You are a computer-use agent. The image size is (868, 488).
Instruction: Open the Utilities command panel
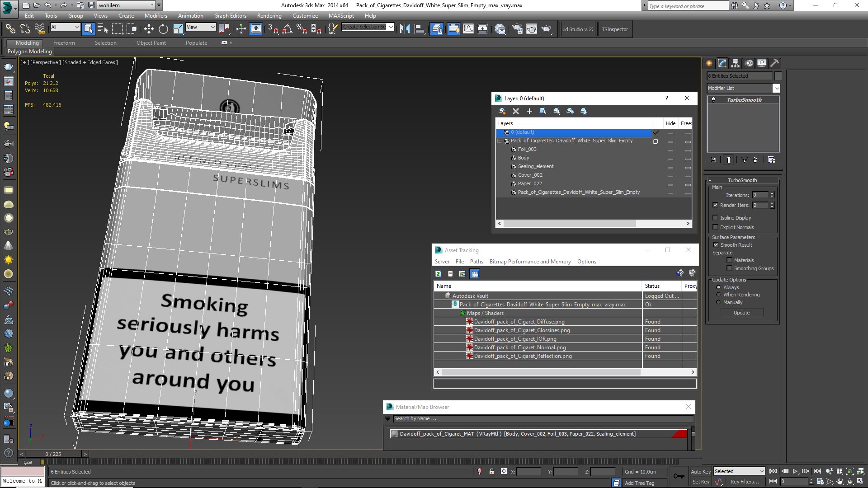coord(775,63)
